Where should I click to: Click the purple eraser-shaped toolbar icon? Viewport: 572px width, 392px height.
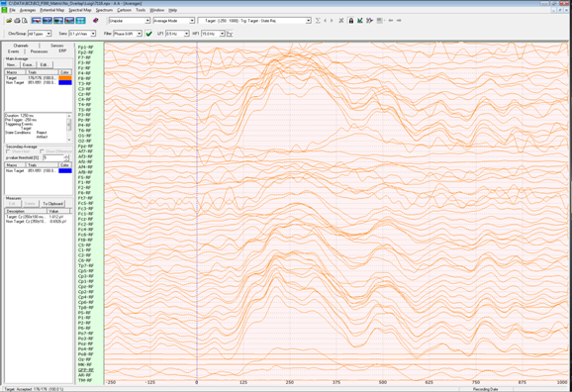96,21
